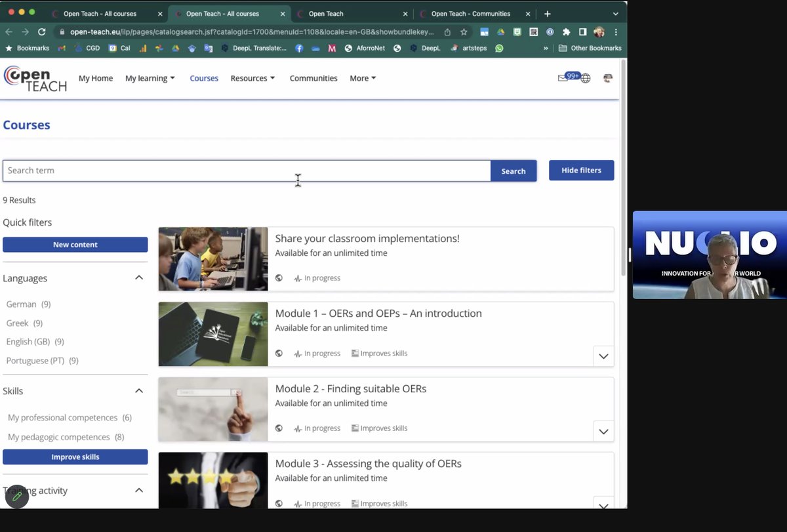Click the Communities navigation item
787x532 pixels.
313,77
